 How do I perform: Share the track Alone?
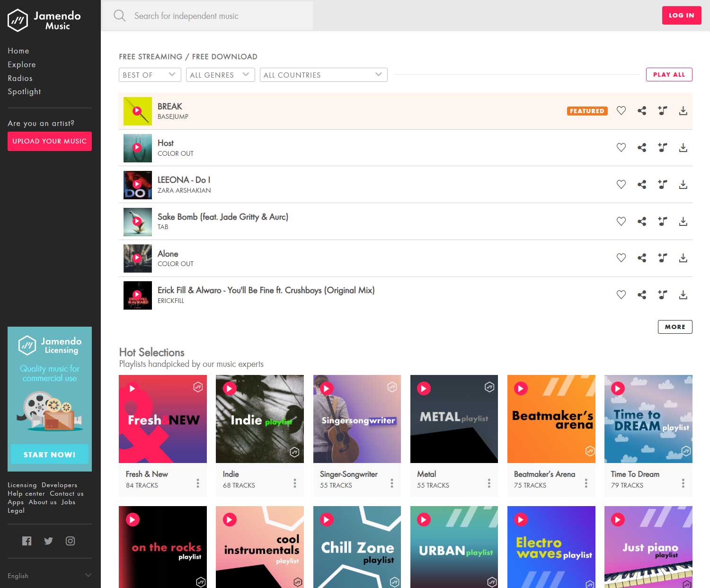click(x=642, y=258)
